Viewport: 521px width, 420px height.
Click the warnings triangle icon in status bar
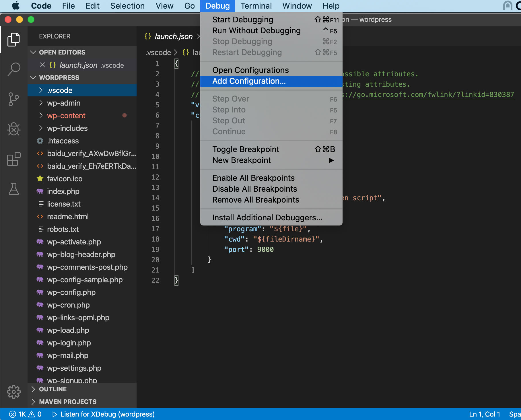(x=32, y=414)
